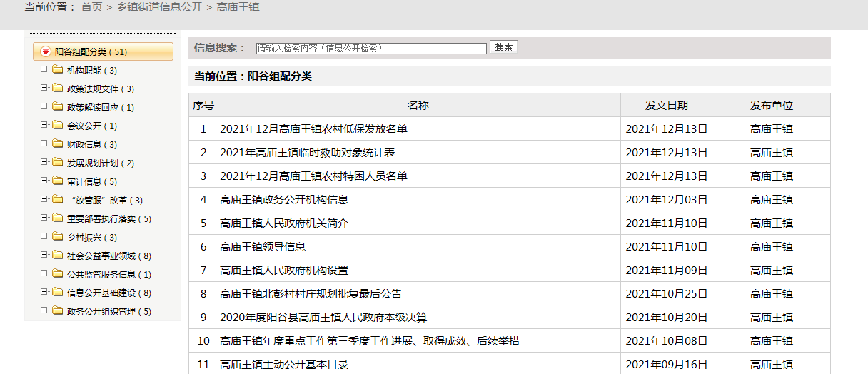868x374 pixels.
Task: Open 机构职能 (3) category label
Action: (92, 71)
